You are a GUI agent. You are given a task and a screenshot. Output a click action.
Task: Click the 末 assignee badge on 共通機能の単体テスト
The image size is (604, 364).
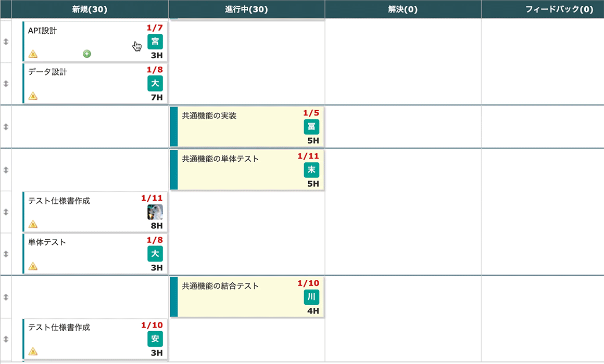point(311,170)
